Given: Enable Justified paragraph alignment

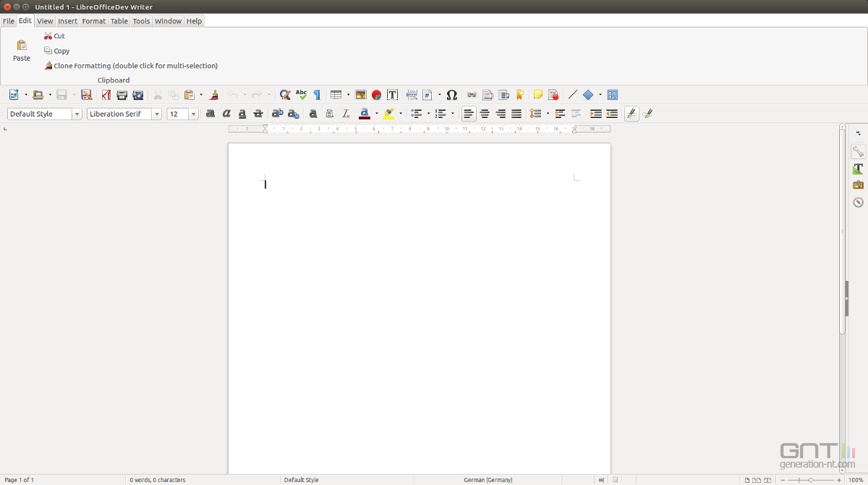Looking at the screenshot, I should pos(516,114).
